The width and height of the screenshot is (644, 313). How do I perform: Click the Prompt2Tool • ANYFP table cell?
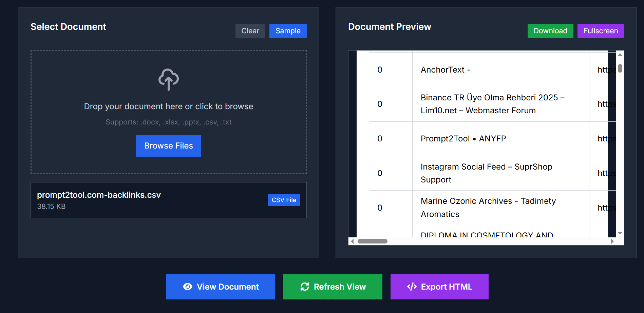[463, 139]
